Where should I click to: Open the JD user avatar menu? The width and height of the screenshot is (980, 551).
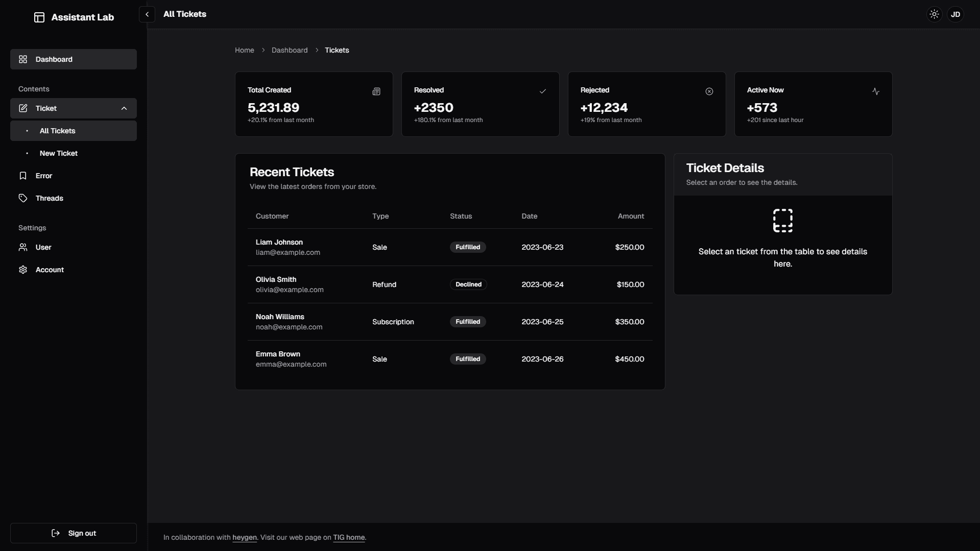[955, 14]
